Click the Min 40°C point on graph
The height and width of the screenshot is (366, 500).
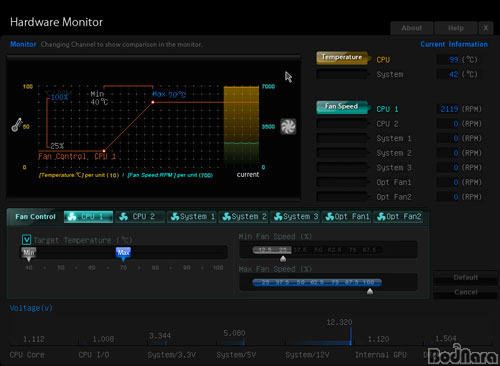pos(104,151)
